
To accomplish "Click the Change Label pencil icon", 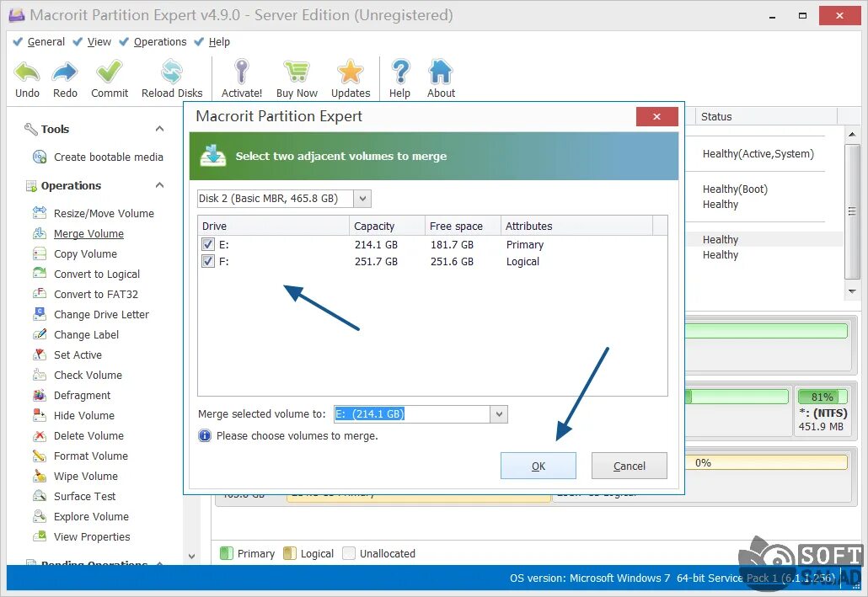I will (40, 334).
